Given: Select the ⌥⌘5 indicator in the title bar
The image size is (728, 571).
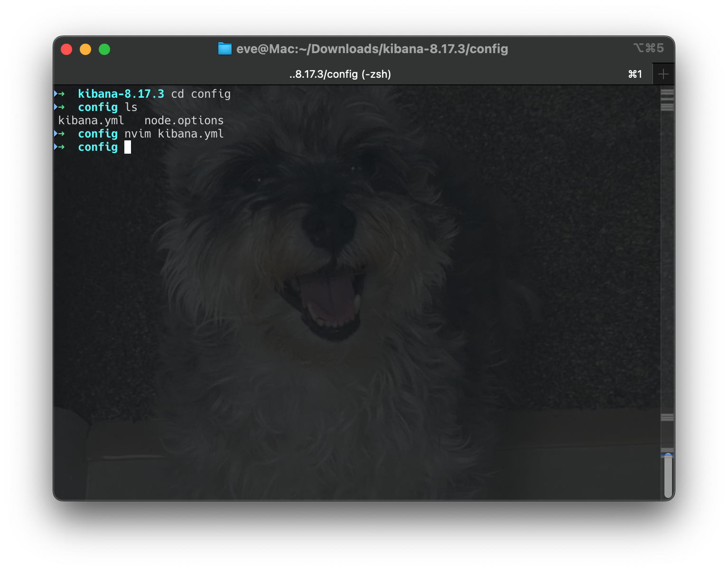Looking at the screenshot, I should point(648,48).
